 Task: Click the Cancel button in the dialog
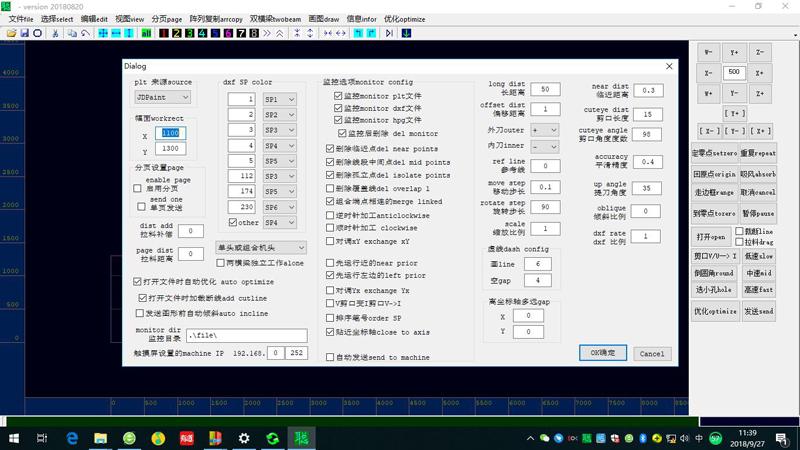point(652,354)
